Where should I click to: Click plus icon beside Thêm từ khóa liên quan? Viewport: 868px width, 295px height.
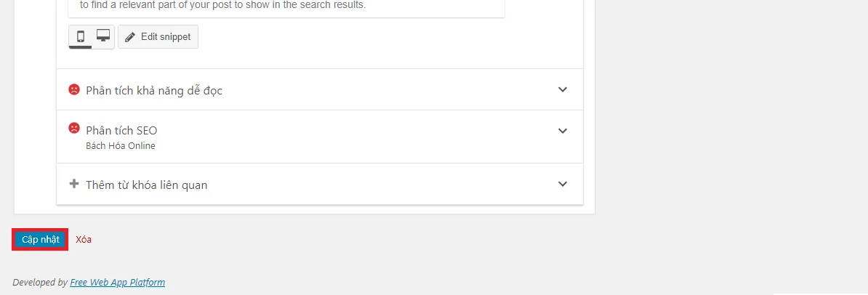pyautogui.click(x=74, y=184)
